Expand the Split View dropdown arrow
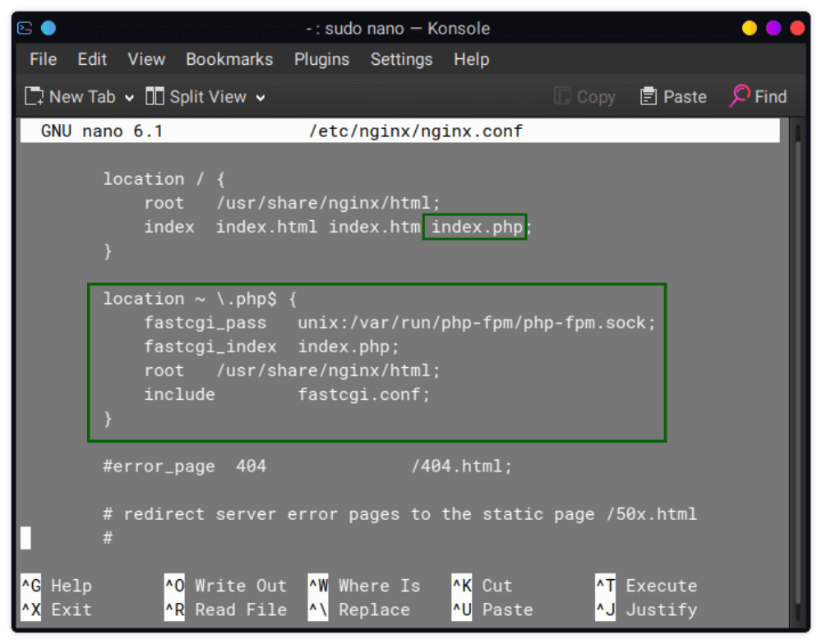The image size is (822, 644). coord(260,98)
